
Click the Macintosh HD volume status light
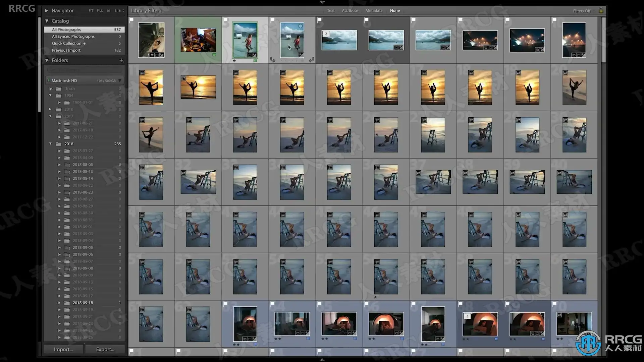click(x=48, y=80)
